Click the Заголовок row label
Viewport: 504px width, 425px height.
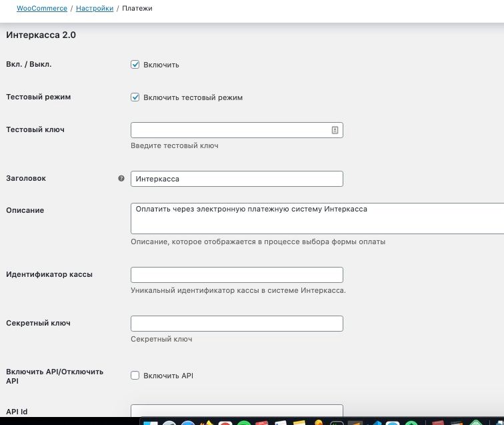[x=26, y=178]
